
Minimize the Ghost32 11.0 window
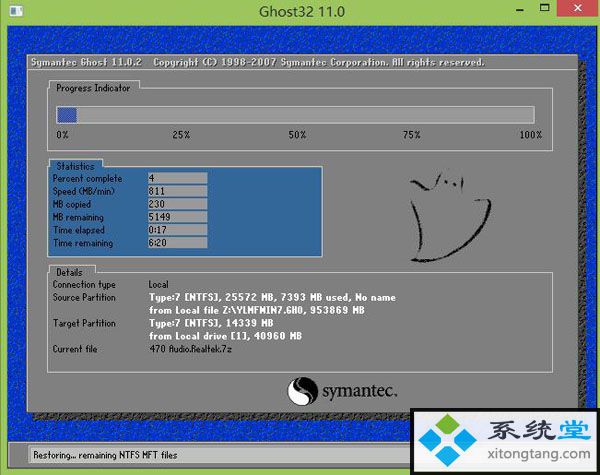[520, 10]
